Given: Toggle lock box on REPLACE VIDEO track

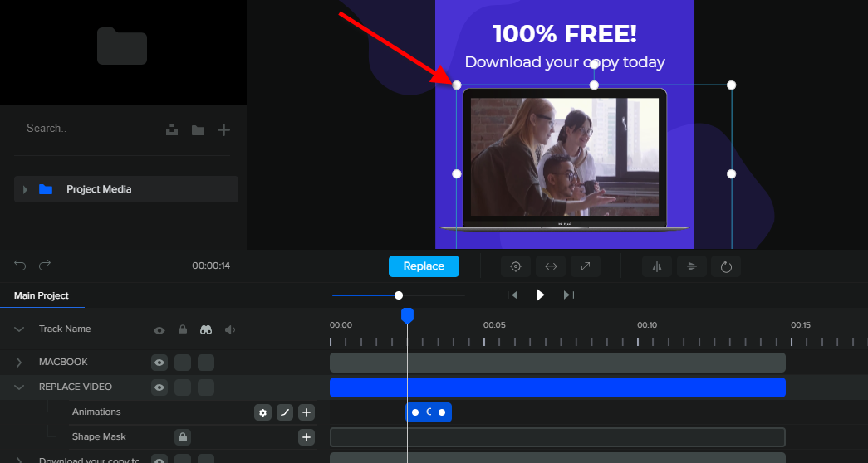Looking at the screenshot, I should click(183, 387).
